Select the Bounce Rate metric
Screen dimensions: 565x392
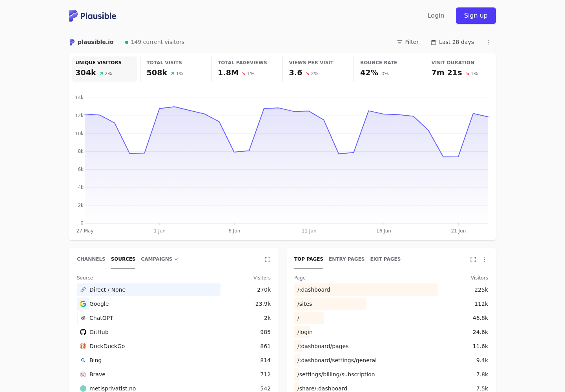(x=389, y=69)
